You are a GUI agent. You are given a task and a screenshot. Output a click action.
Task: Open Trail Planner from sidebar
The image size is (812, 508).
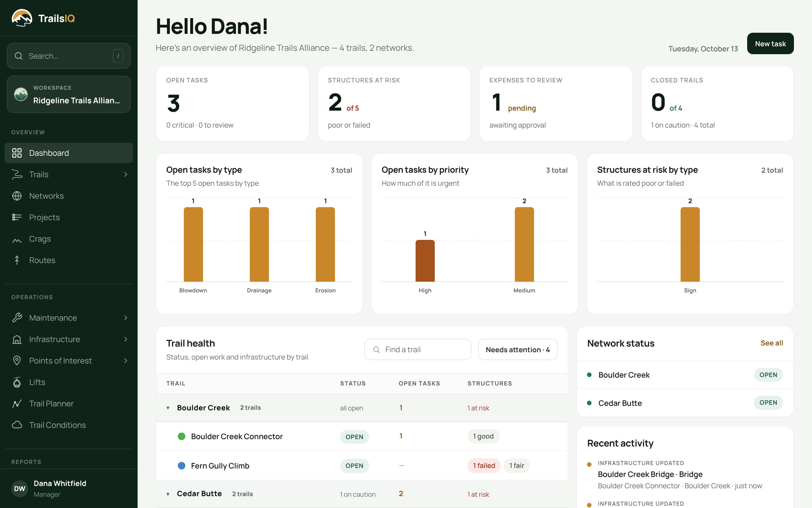pos(69,404)
